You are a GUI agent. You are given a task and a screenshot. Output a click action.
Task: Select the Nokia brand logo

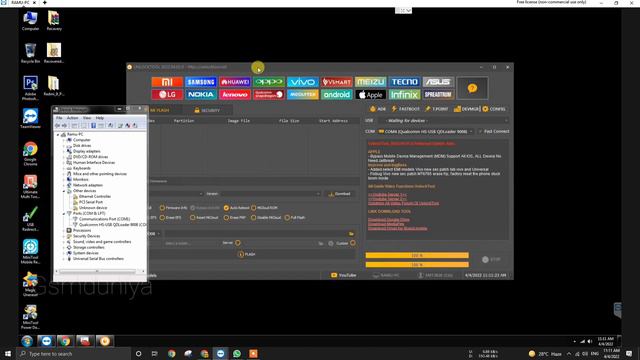(201, 95)
